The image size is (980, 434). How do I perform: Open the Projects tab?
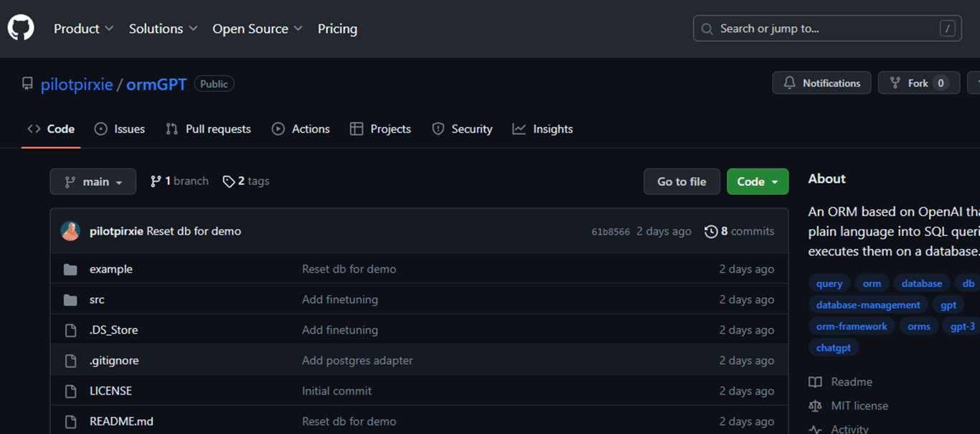pos(380,129)
